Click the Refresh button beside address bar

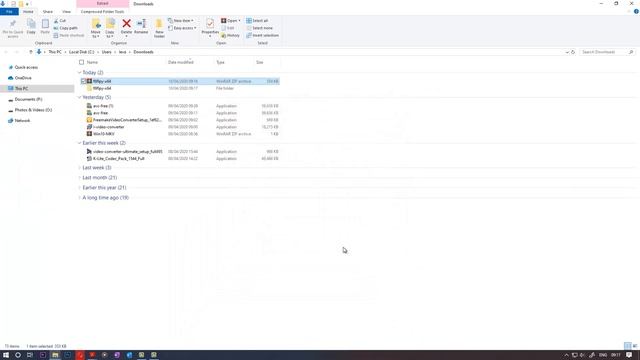coord(573,52)
